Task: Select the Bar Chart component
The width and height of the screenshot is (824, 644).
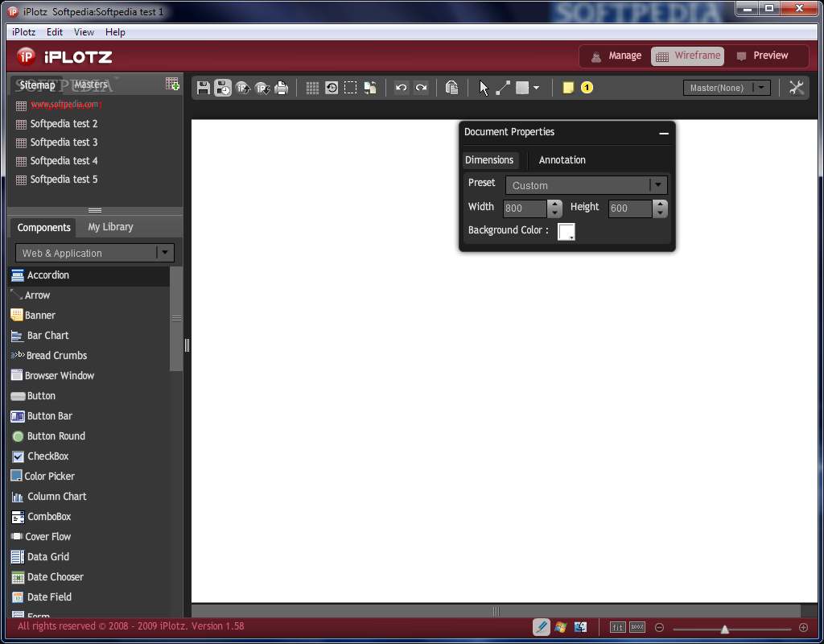Action: tap(89, 336)
